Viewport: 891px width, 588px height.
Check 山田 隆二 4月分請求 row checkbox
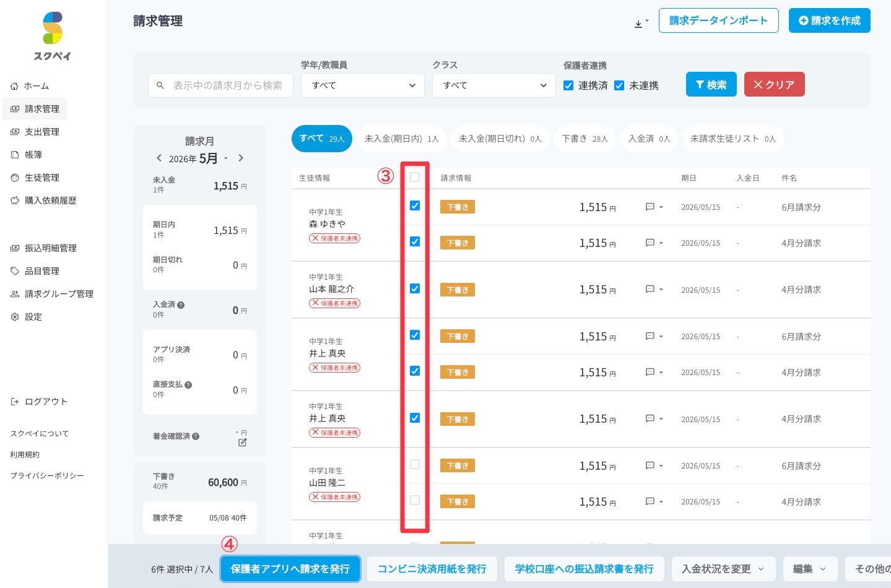(415, 500)
